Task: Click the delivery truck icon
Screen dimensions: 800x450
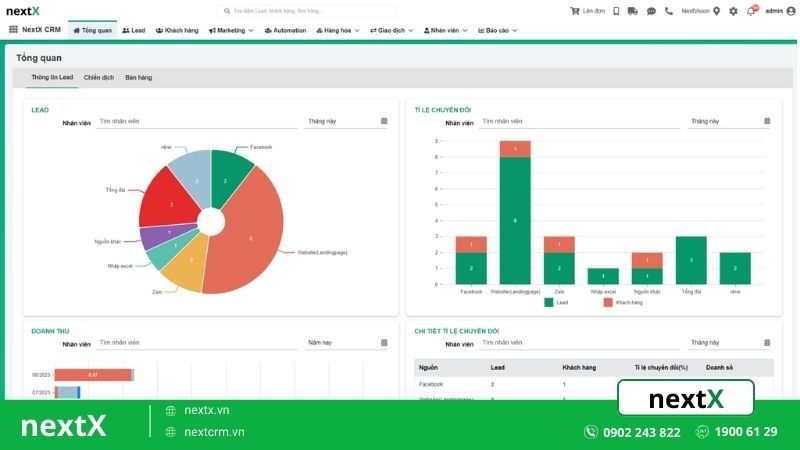Action: pos(633,11)
